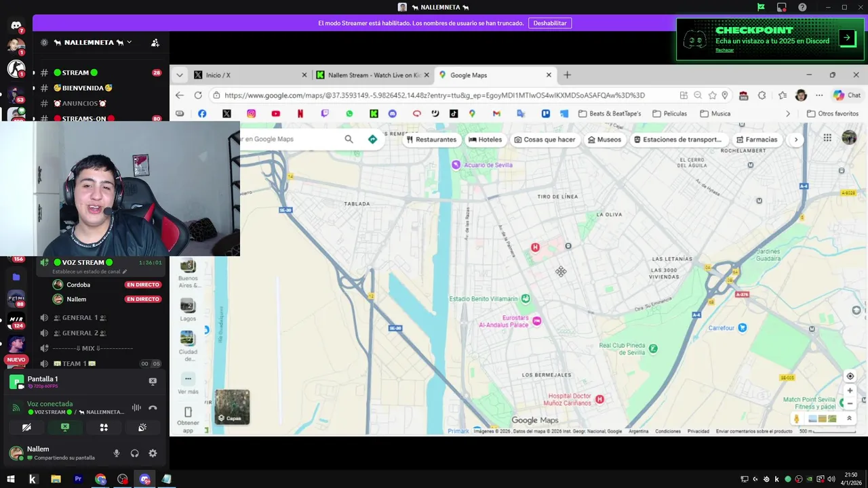Open a new browser tab
This screenshot has width=868, height=488.
coord(568,75)
